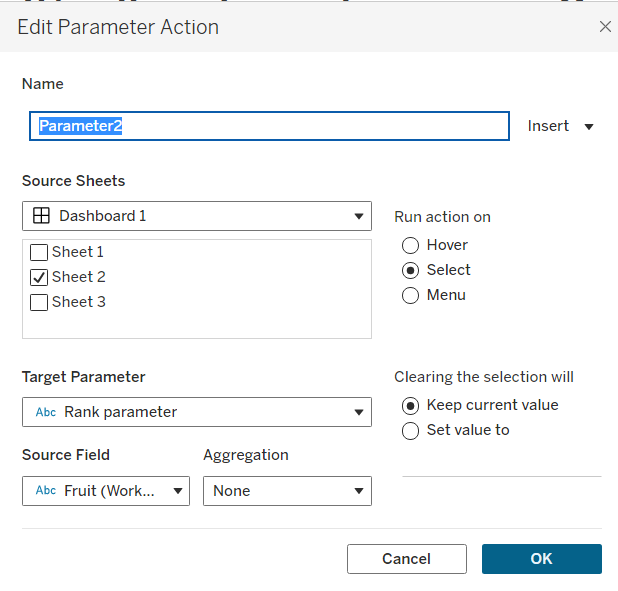
Task: Choose the Set value to option
Action: [410, 430]
